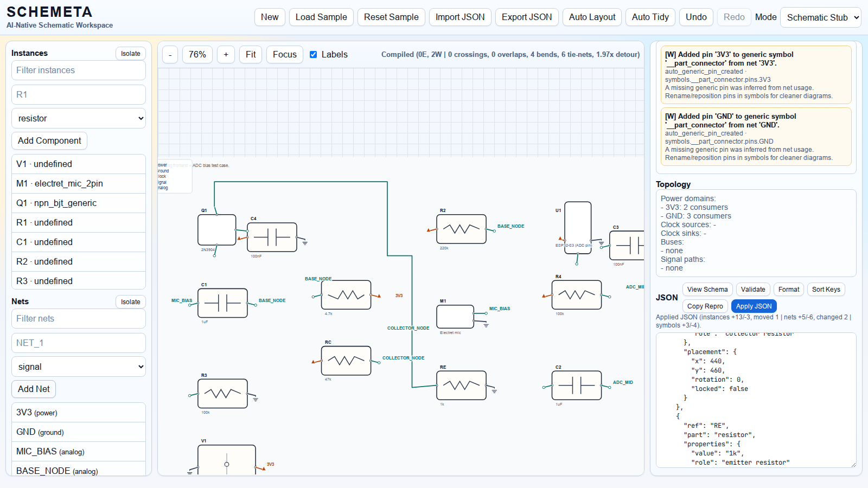Select the C4 capacitor symbol

coord(272,237)
